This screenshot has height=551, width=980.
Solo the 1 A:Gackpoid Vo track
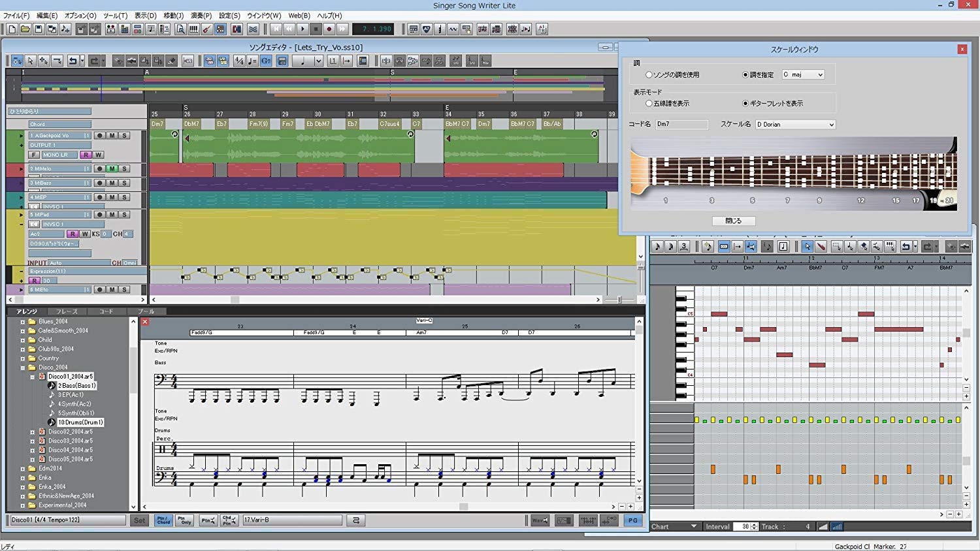tap(124, 136)
